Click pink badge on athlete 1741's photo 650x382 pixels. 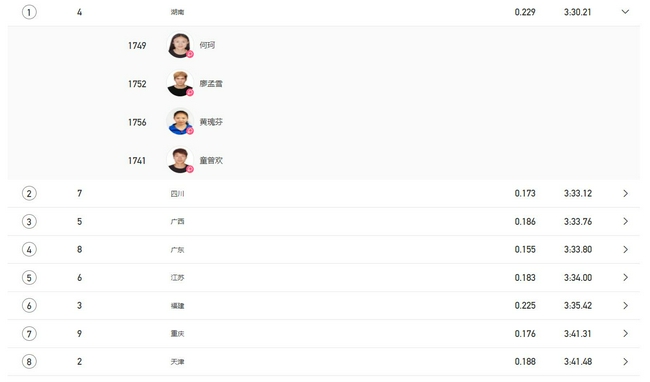tap(190, 169)
